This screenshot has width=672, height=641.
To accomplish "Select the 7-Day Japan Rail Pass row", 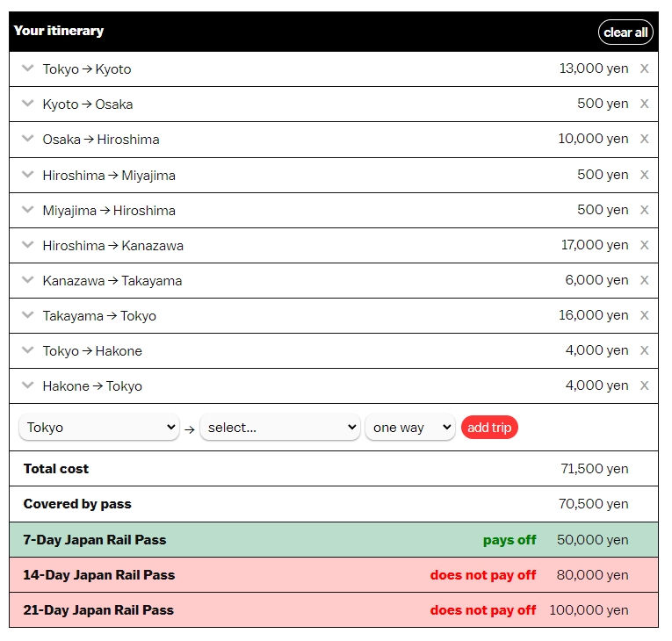I will point(334,540).
